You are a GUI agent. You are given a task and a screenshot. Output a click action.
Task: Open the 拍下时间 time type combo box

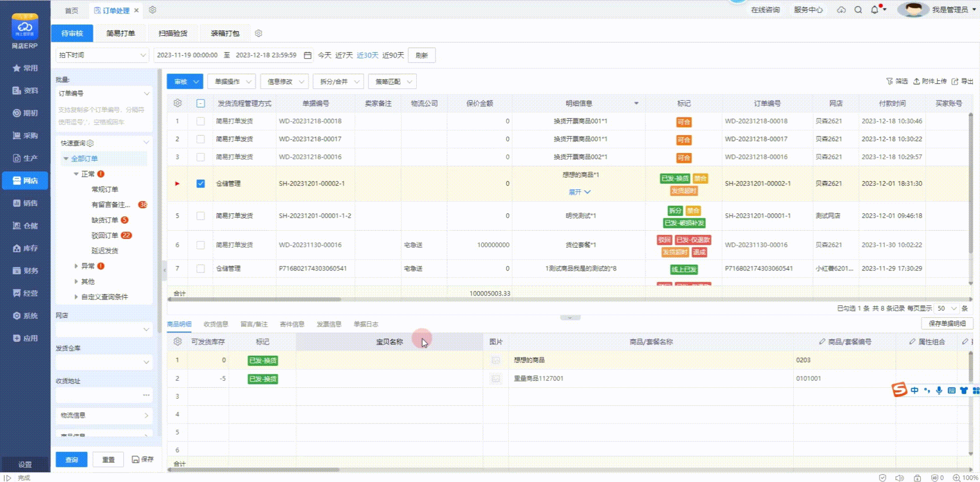[x=102, y=55]
